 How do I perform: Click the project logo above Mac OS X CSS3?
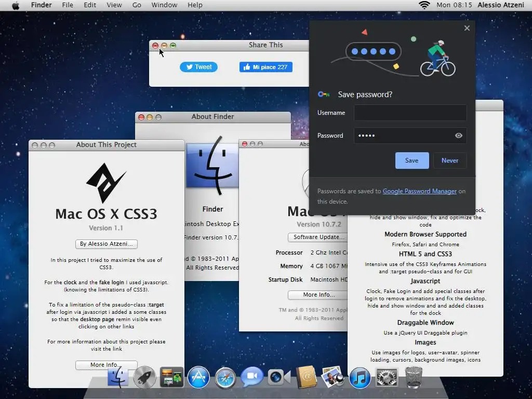click(106, 182)
